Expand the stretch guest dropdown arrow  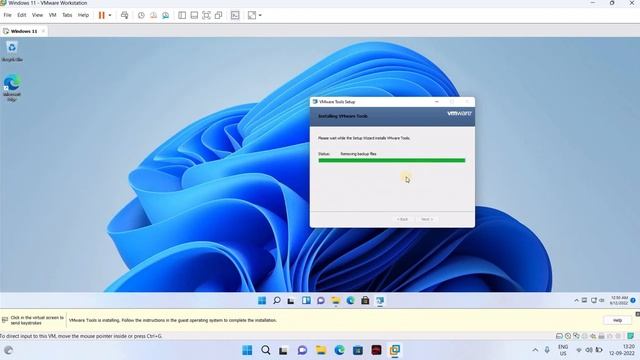(260, 16)
